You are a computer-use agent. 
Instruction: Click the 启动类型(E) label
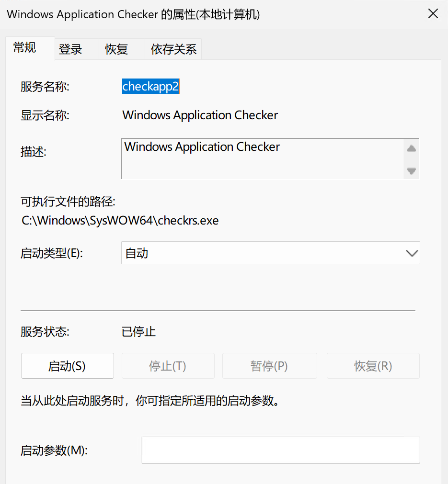52,253
